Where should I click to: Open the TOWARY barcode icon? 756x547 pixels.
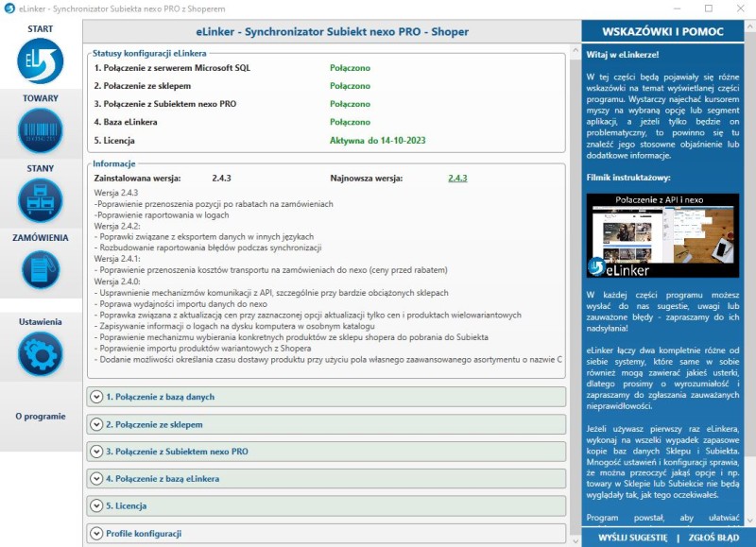click(41, 130)
